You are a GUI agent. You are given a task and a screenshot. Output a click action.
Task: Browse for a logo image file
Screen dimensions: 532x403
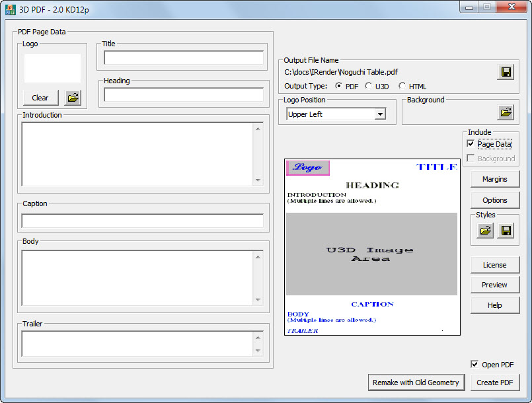[73, 97]
